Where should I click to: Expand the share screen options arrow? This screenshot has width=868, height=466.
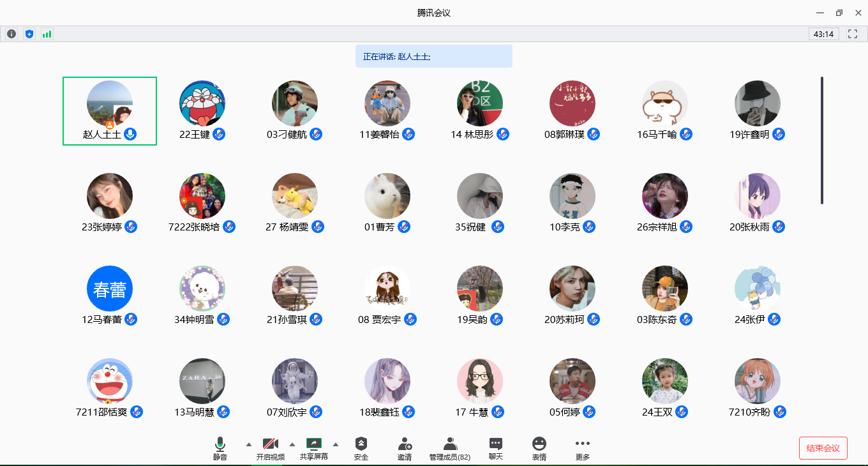pyautogui.click(x=336, y=444)
